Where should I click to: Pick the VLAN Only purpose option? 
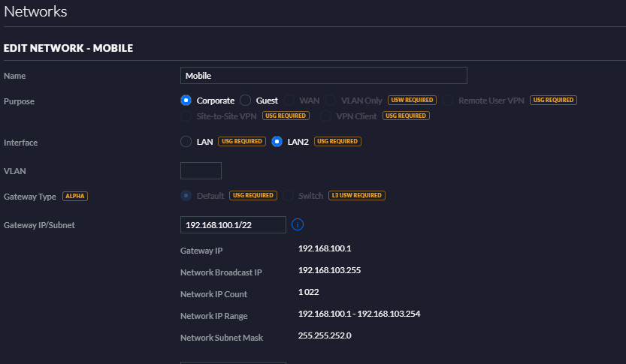(331, 101)
